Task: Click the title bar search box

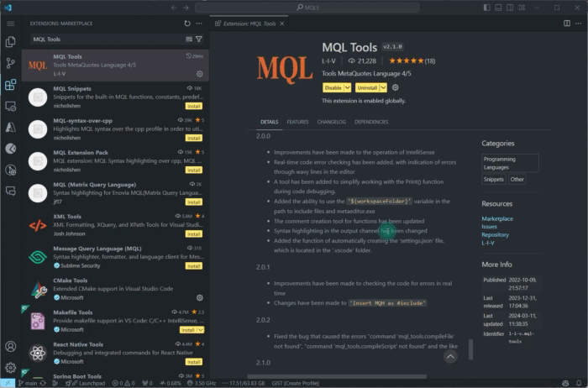Action: click(x=307, y=8)
